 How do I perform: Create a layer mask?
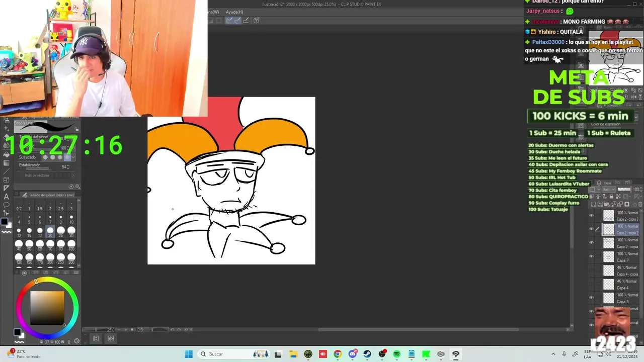pos(627,205)
